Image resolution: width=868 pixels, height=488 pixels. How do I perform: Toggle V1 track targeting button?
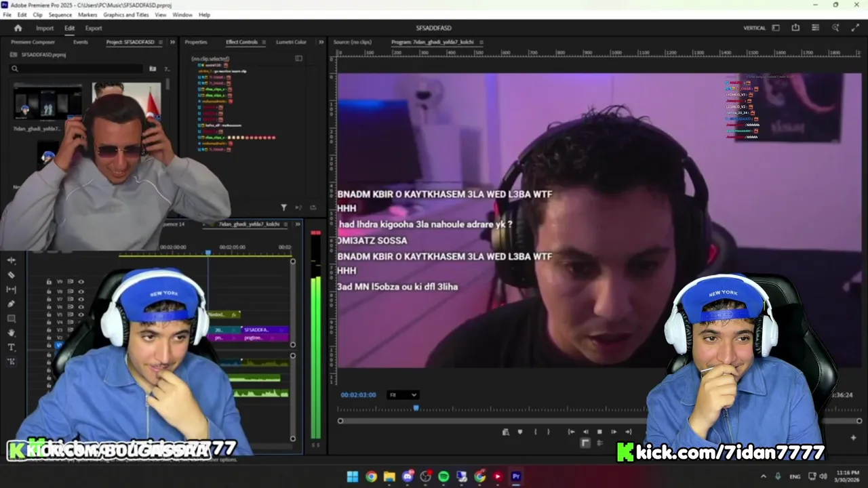pyautogui.click(x=59, y=345)
